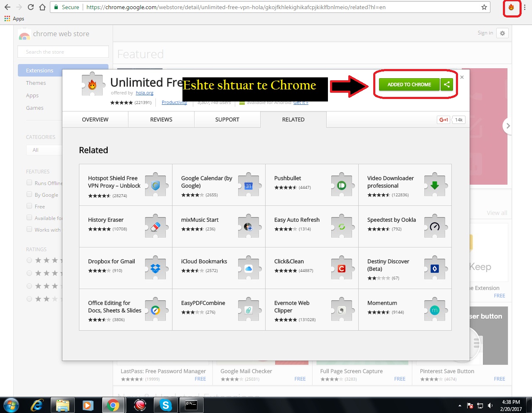The image size is (532, 413).
Task: Switch to the Reviews tab
Action: [x=161, y=119]
